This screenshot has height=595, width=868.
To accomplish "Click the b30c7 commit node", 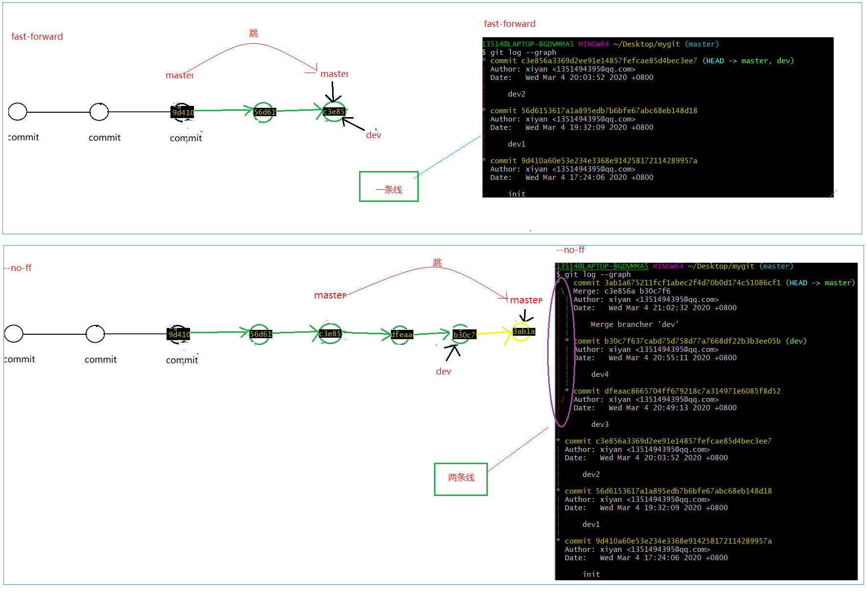I will [463, 335].
